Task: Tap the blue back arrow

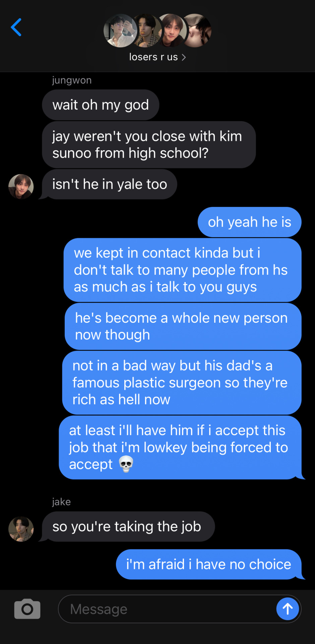Action: tap(16, 27)
